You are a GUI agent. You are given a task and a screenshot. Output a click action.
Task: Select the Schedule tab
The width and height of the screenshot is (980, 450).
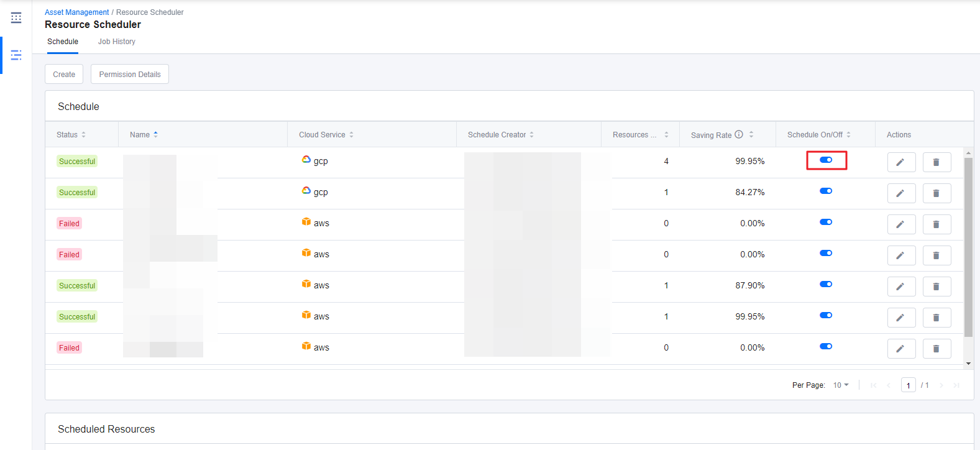(63, 42)
